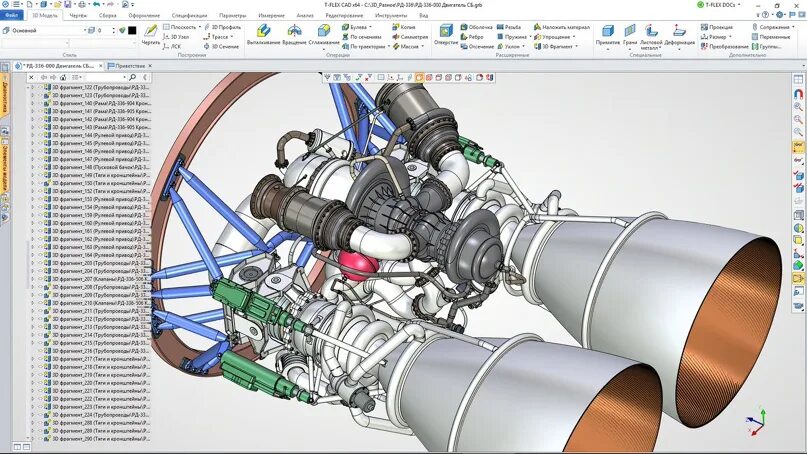Click the open folder icon in quick access toolbar
The width and height of the screenshot is (807, 454).
57,4
